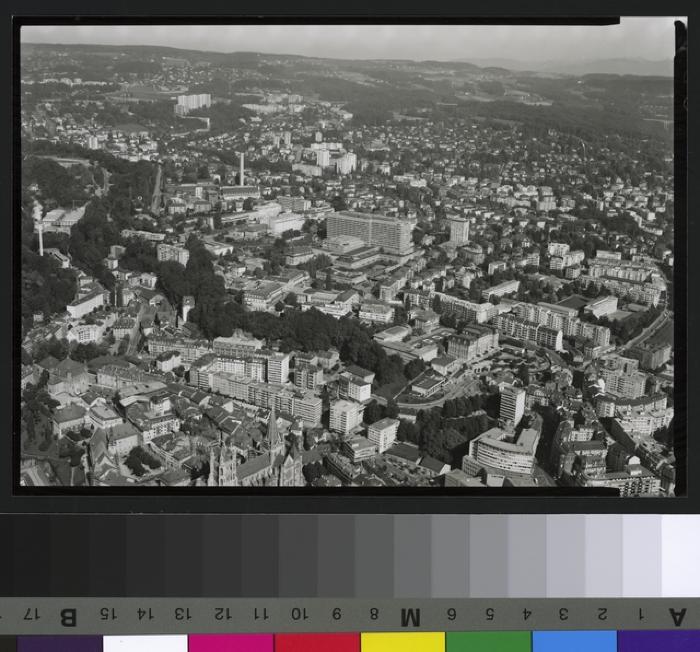
Task: Select the gray patch above label '3'
Action: click(x=565, y=556)
